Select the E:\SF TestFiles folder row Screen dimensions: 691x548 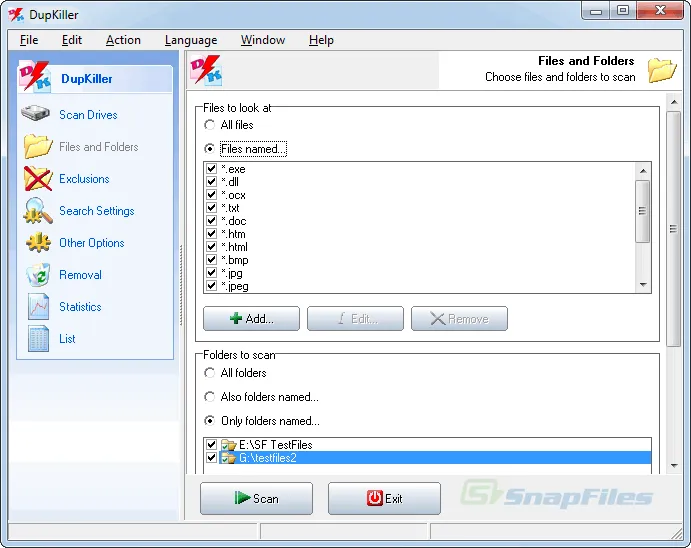coord(427,445)
